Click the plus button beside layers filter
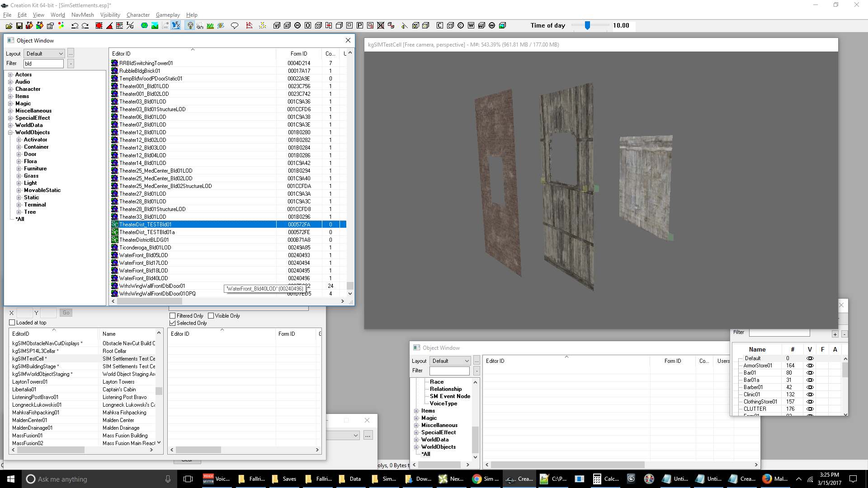 pos(835,334)
